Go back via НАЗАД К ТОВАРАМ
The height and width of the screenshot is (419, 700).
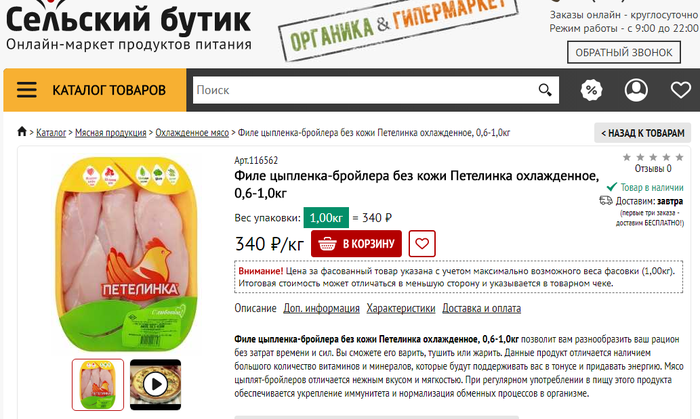(642, 133)
